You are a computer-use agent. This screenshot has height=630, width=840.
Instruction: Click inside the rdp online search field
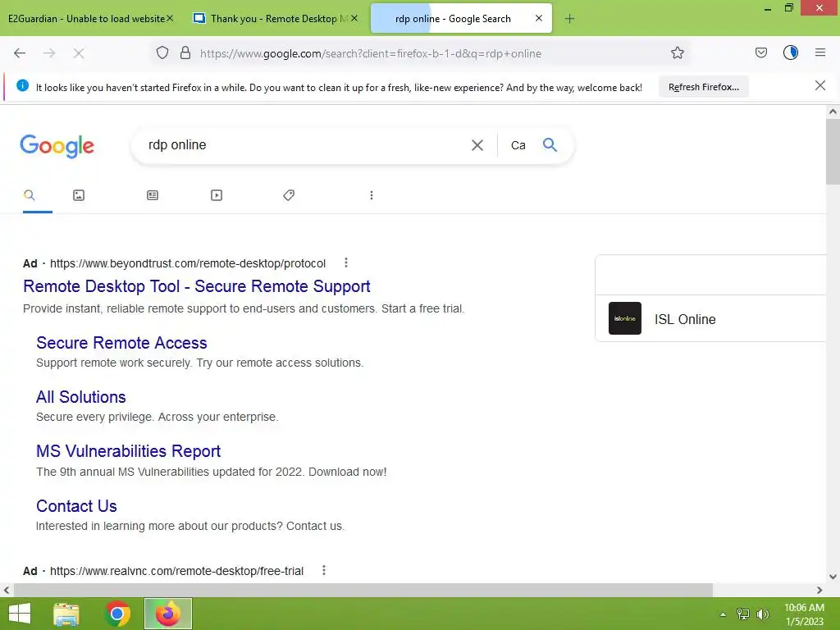point(300,145)
